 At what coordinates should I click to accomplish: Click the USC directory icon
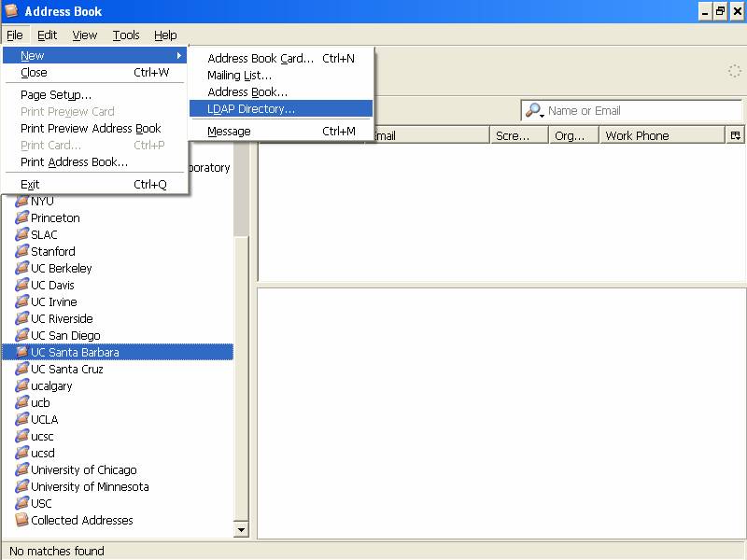21,503
